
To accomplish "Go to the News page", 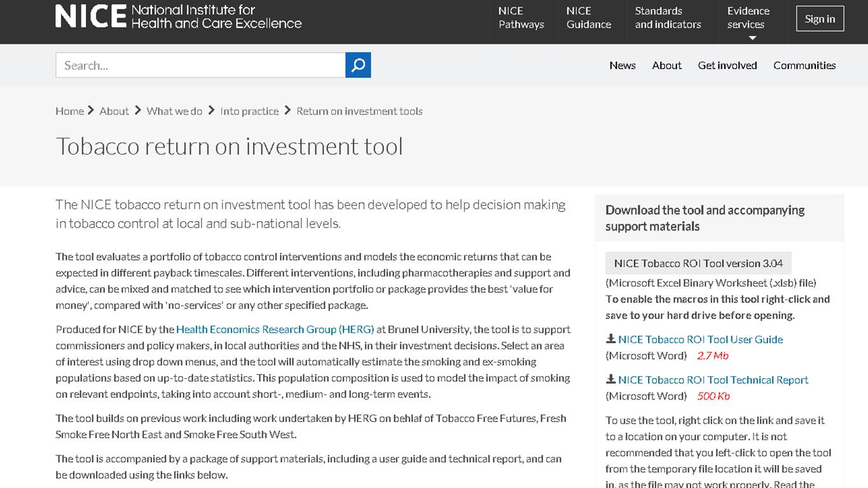I will [x=622, y=65].
